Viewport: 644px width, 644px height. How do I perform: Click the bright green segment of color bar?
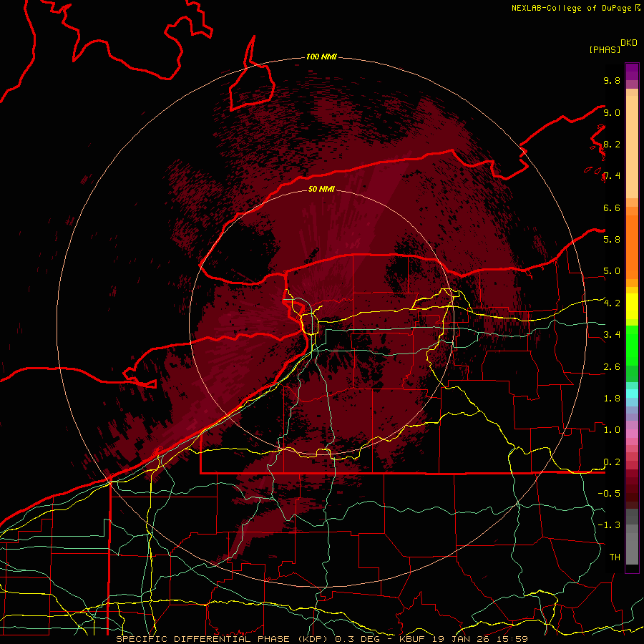coord(632,345)
